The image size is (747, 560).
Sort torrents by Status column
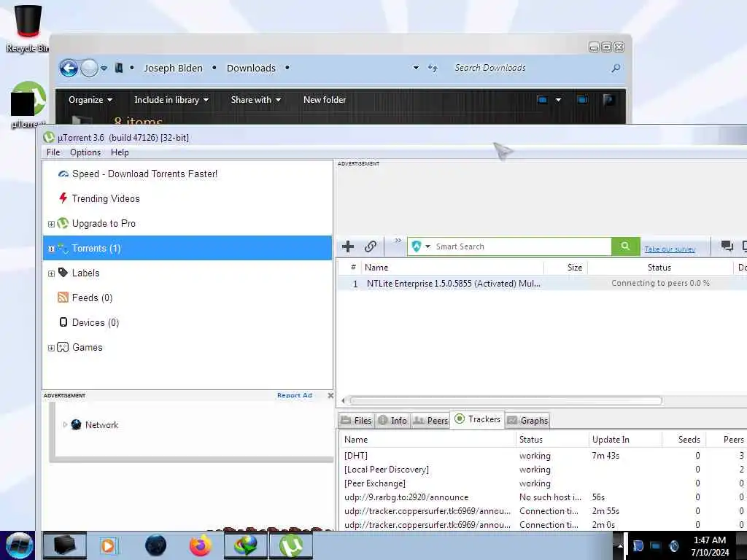pyautogui.click(x=659, y=268)
